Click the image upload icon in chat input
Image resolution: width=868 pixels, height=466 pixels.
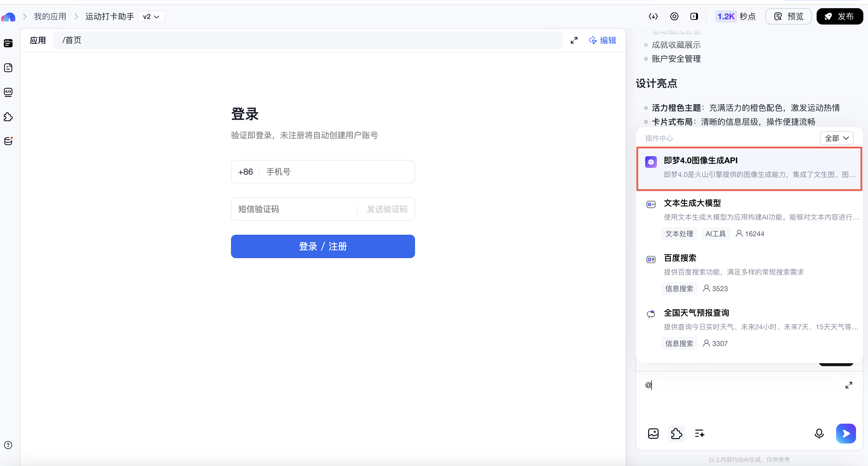[653, 433]
